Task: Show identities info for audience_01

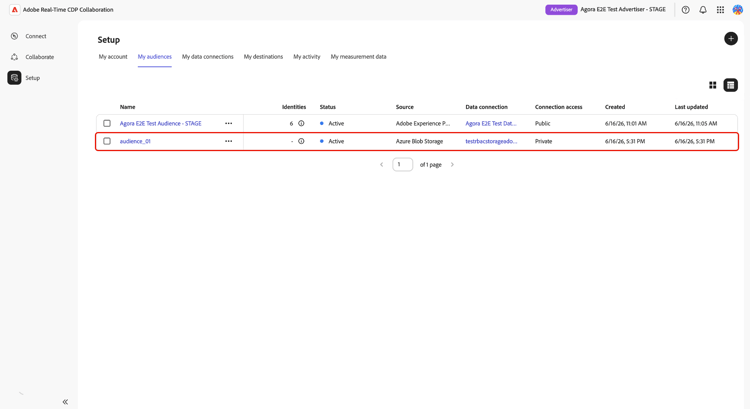Action: 301,141
